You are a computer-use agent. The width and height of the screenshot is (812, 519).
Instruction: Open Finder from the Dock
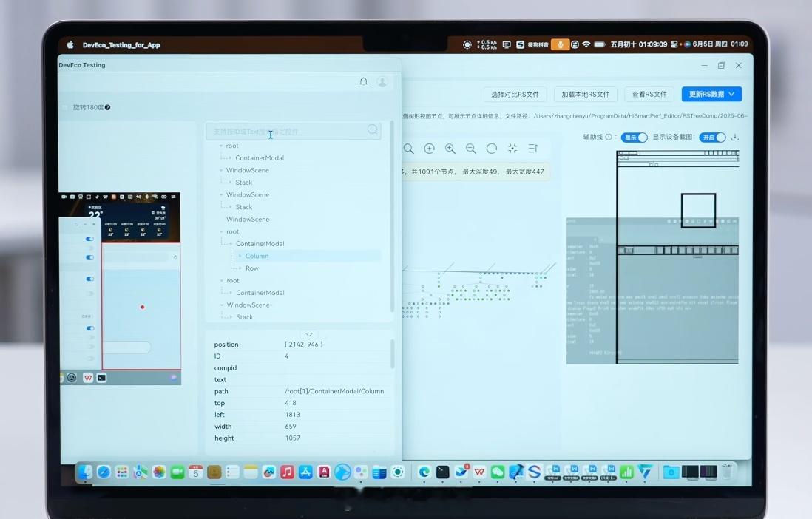pos(86,472)
